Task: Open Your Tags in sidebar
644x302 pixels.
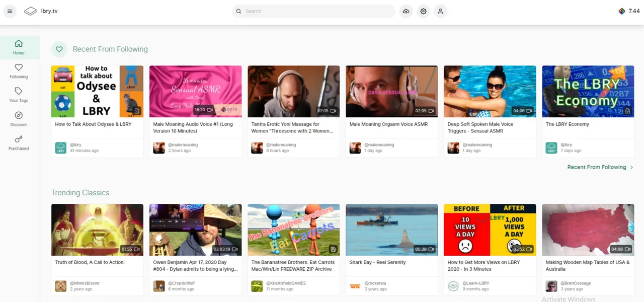Action: pos(19,95)
